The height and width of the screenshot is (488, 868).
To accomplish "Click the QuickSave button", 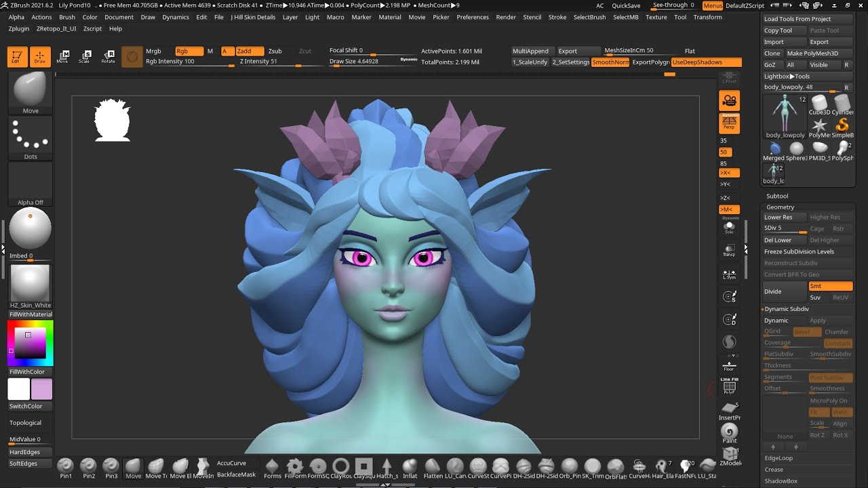I will pyautogui.click(x=626, y=5).
